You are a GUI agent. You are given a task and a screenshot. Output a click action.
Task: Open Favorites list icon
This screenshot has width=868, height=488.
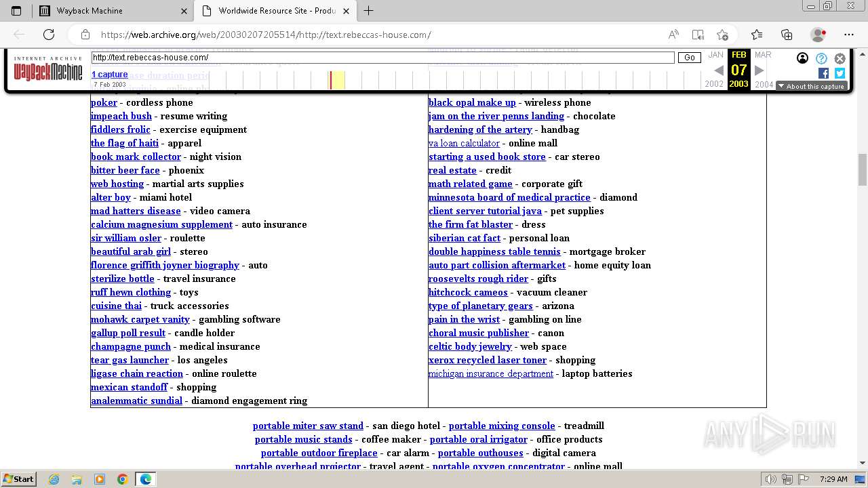(x=757, y=35)
